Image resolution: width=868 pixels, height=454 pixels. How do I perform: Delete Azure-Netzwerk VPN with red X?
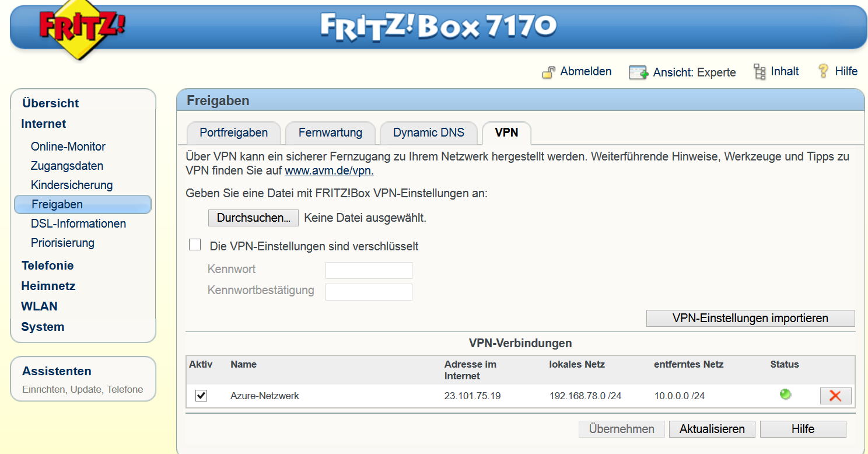pos(835,396)
